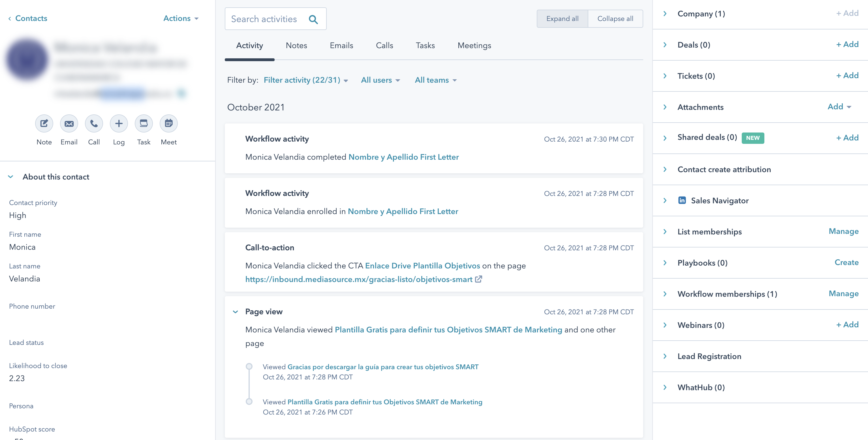Switch to the Notes tab
Viewport: 868px width, 440px height.
pyautogui.click(x=296, y=46)
